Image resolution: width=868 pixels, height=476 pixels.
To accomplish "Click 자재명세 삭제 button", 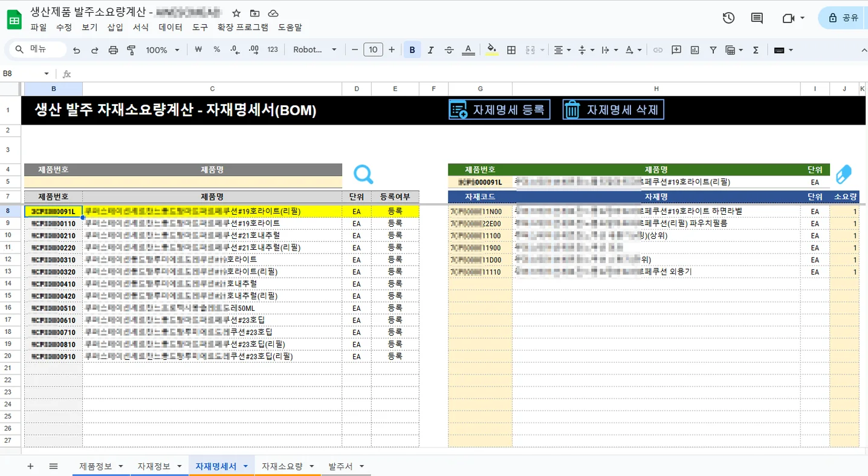I will (x=613, y=109).
